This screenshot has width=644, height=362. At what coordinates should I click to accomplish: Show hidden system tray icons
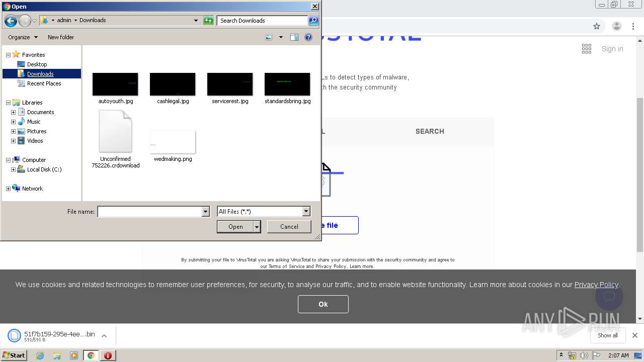[x=561, y=355]
